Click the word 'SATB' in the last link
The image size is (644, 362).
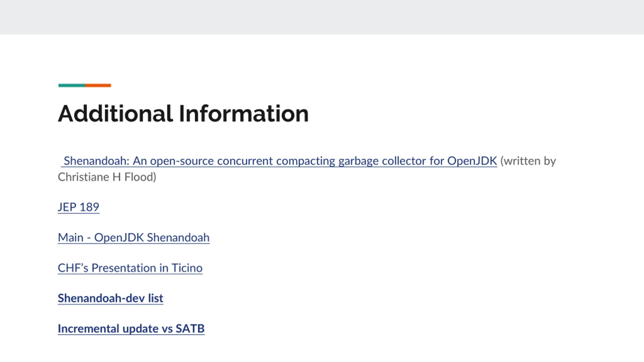click(190, 329)
